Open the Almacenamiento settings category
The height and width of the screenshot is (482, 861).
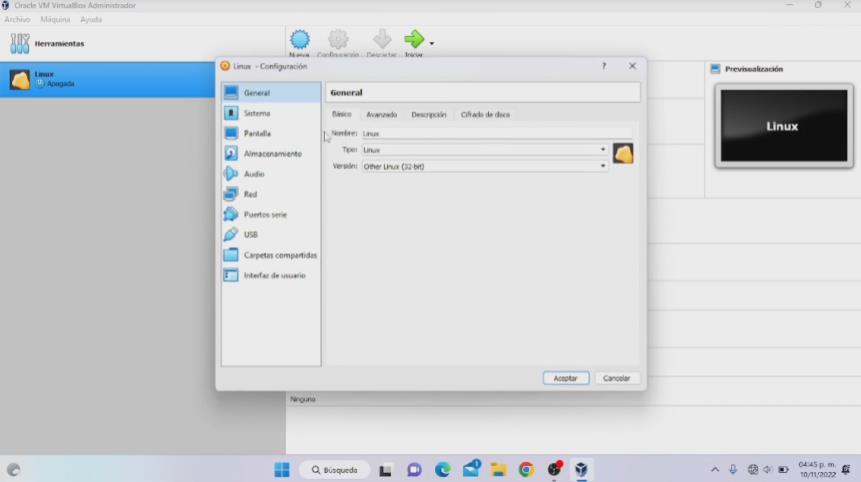pyautogui.click(x=271, y=154)
